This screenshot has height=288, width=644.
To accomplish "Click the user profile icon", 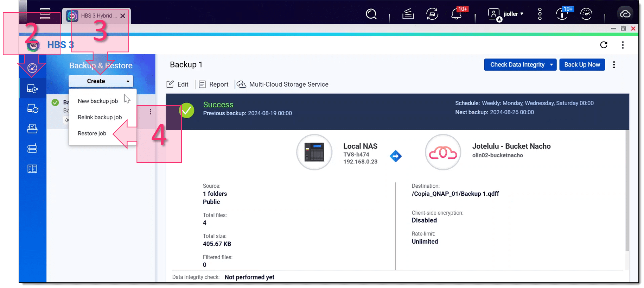I will pos(494,14).
